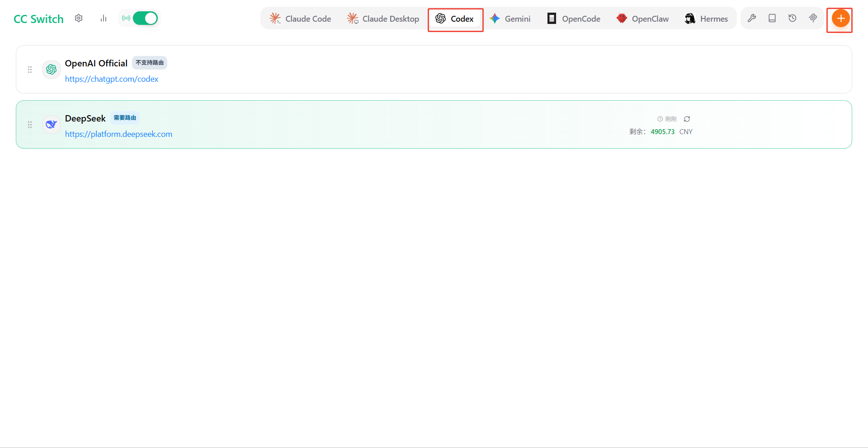This screenshot has height=448, width=868.
Task: Switch to the OpenClaw tab
Action: tap(642, 19)
